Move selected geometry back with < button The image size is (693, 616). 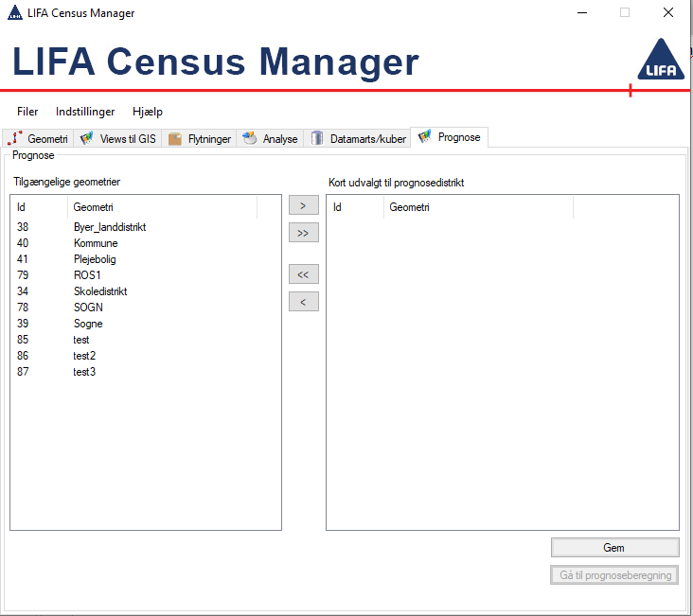pyautogui.click(x=304, y=302)
